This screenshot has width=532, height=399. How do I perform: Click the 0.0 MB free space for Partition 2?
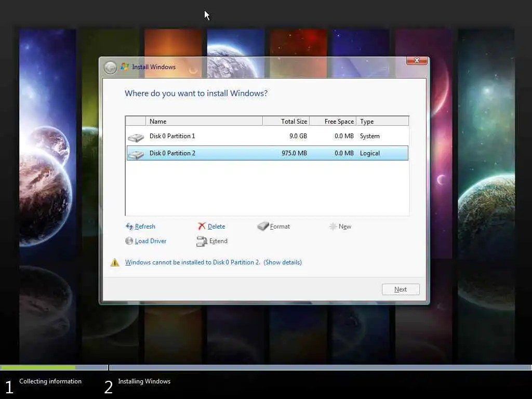tap(344, 153)
